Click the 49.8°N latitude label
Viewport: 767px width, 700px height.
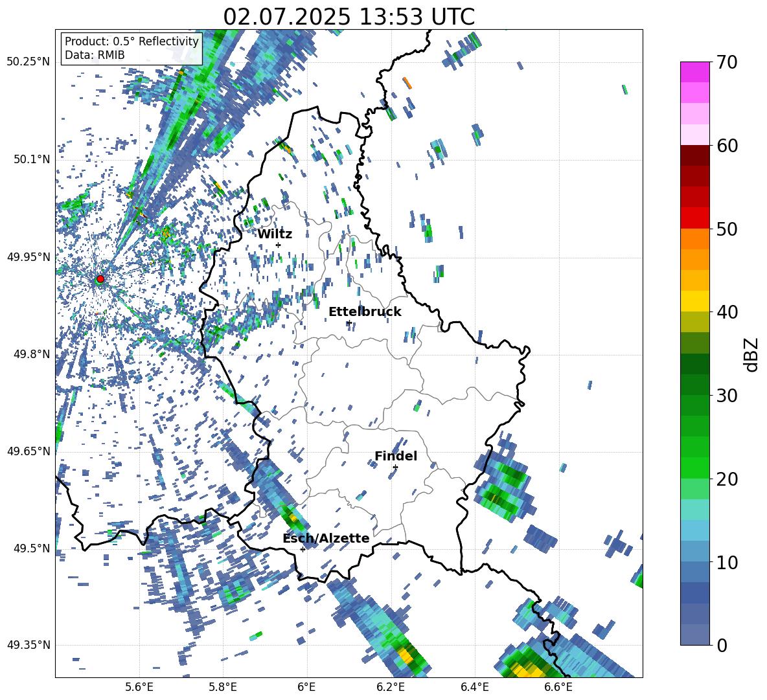coord(32,354)
